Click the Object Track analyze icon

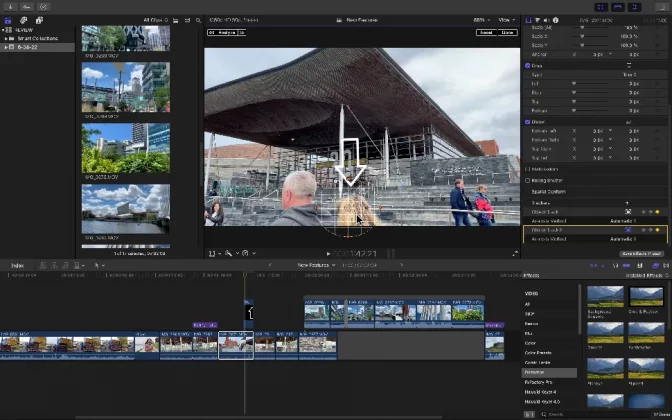pyautogui.click(x=627, y=212)
